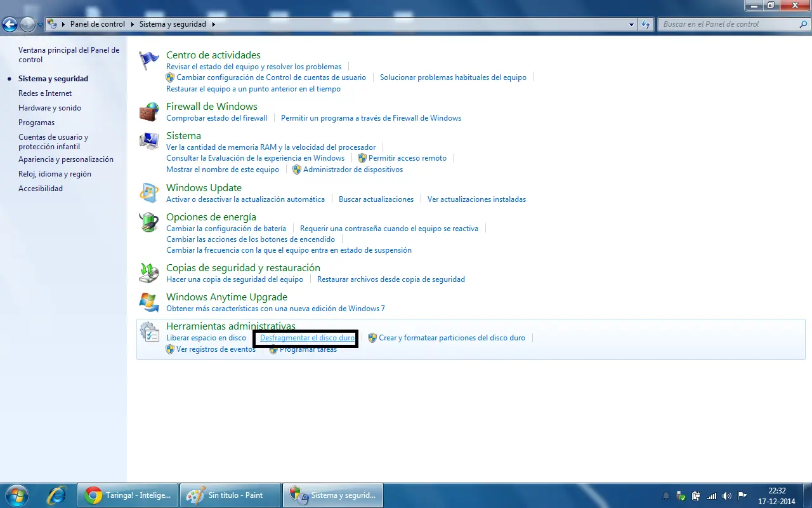Open Ver actualizaciones instaladas
Screen dimensions: 812x508
click(476, 199)
